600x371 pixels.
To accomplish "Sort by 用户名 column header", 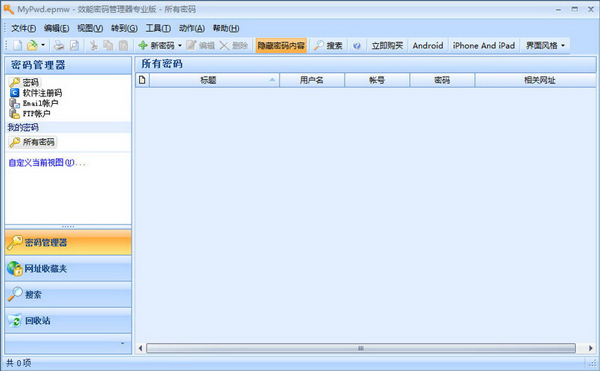I will (x=312, y=80).
